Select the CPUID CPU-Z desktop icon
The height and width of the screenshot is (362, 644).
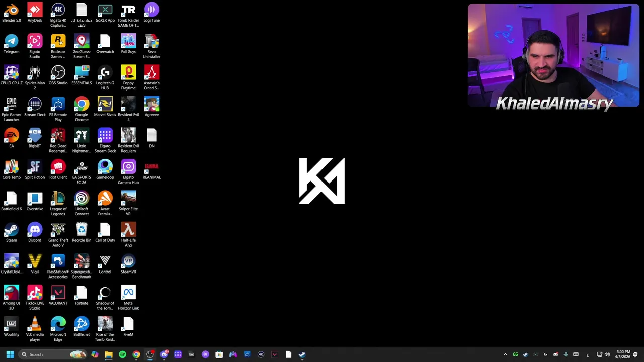click(12, 75)
